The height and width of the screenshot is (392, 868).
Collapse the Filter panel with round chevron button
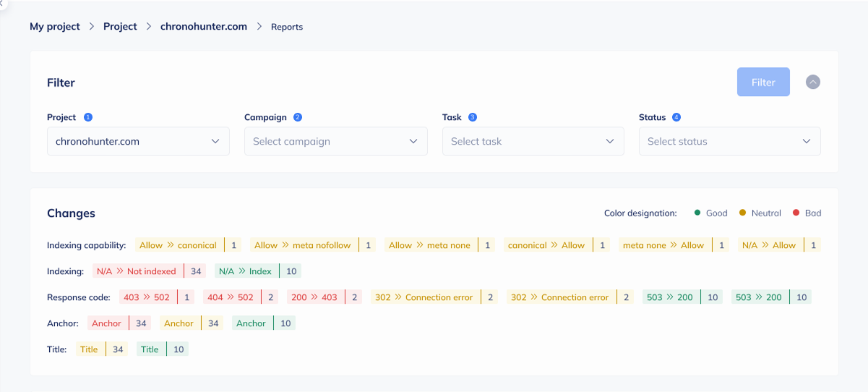[813, 82]
